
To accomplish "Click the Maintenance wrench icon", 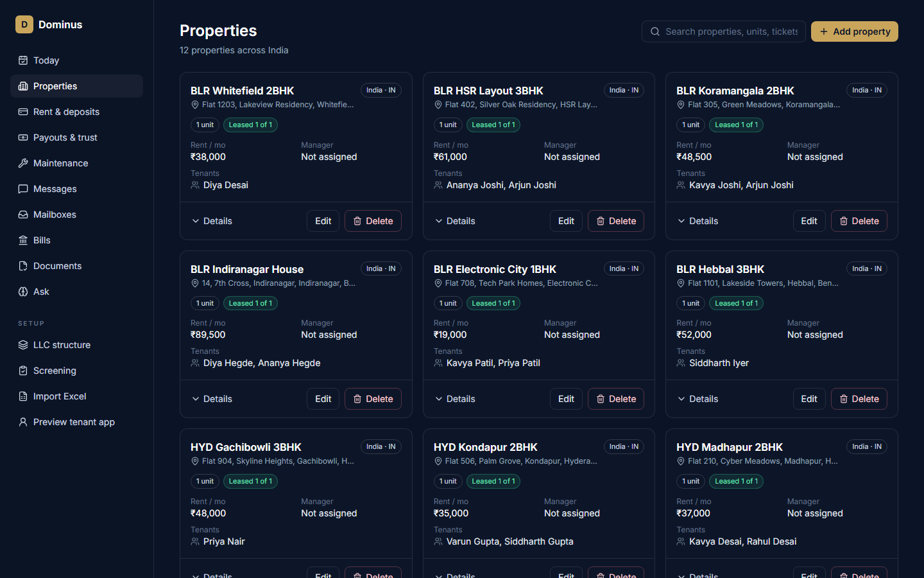I will pos(23,163).
